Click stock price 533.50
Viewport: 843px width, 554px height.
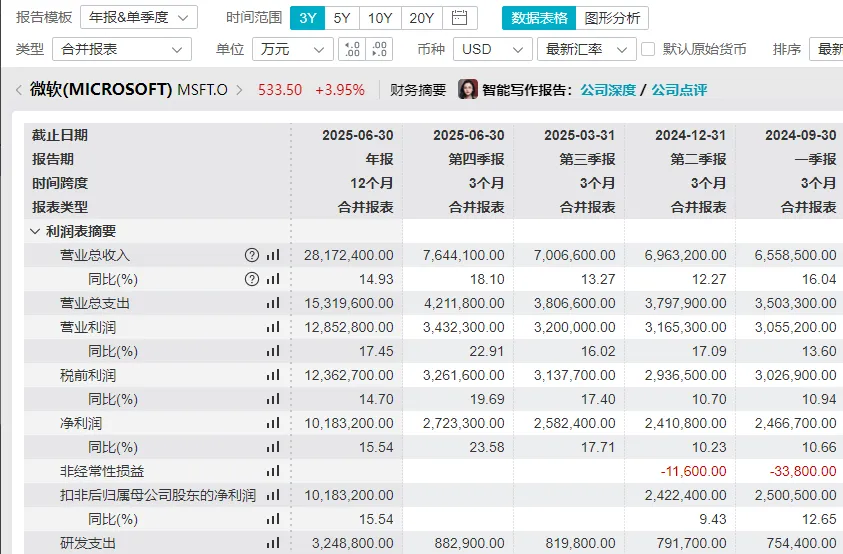(280, 90)
